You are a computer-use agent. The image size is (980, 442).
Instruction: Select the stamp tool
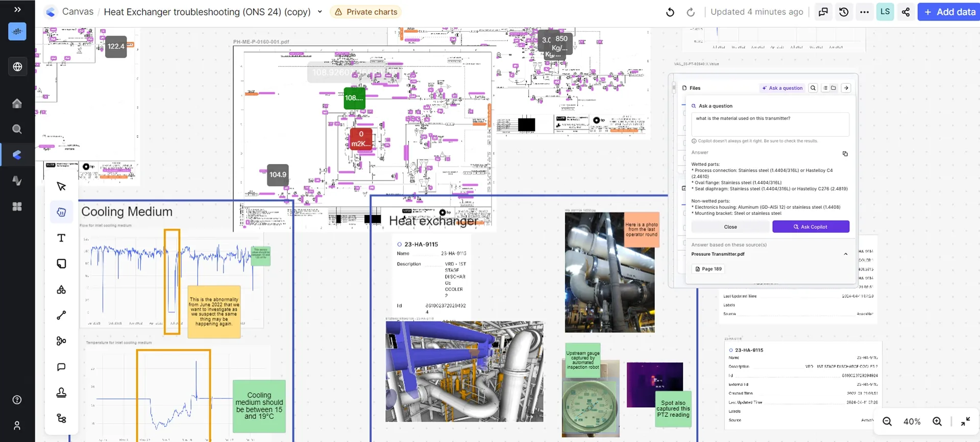coord(61,392)
